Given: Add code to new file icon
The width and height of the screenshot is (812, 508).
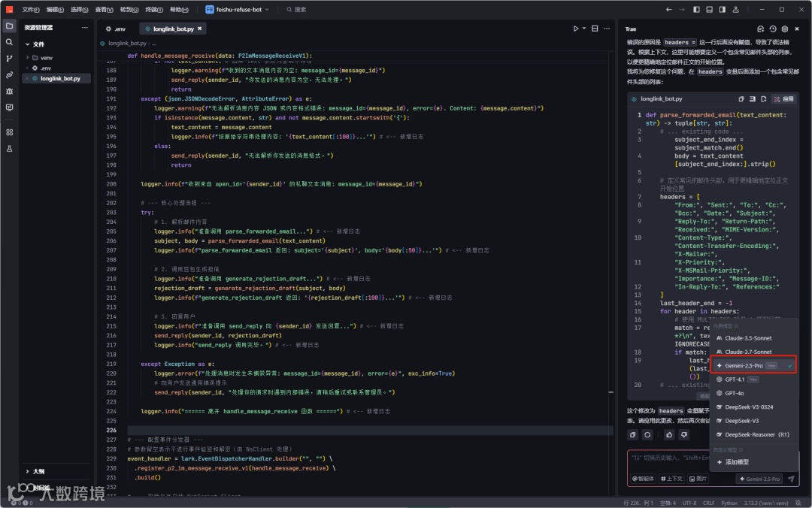Looking at the screenshot, I should click(764, 99).
